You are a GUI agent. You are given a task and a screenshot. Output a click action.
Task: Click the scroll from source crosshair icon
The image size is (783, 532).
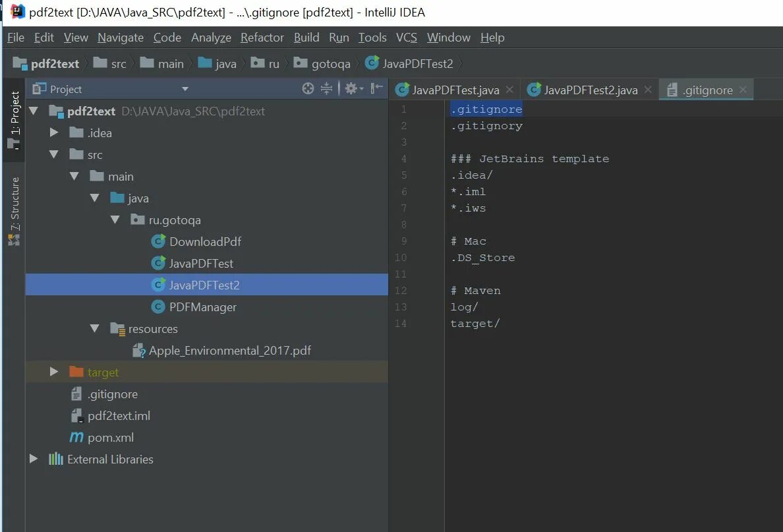point(308,89)
